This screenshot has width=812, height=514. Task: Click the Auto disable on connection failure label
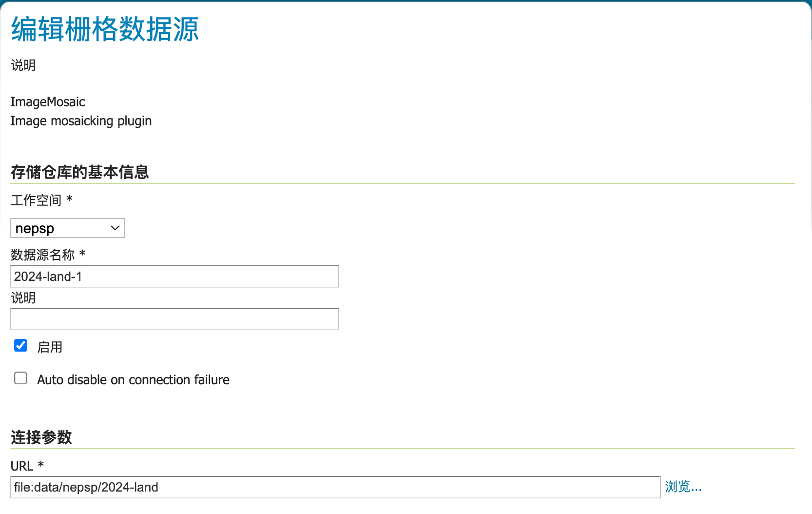coord(133,380)
